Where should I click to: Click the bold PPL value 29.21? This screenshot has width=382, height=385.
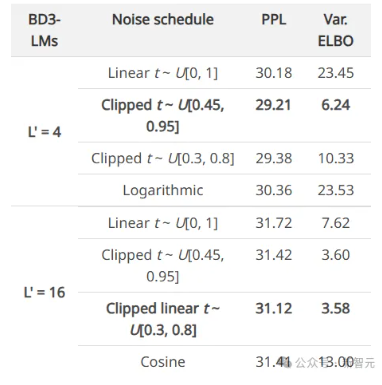pos(273,105)
